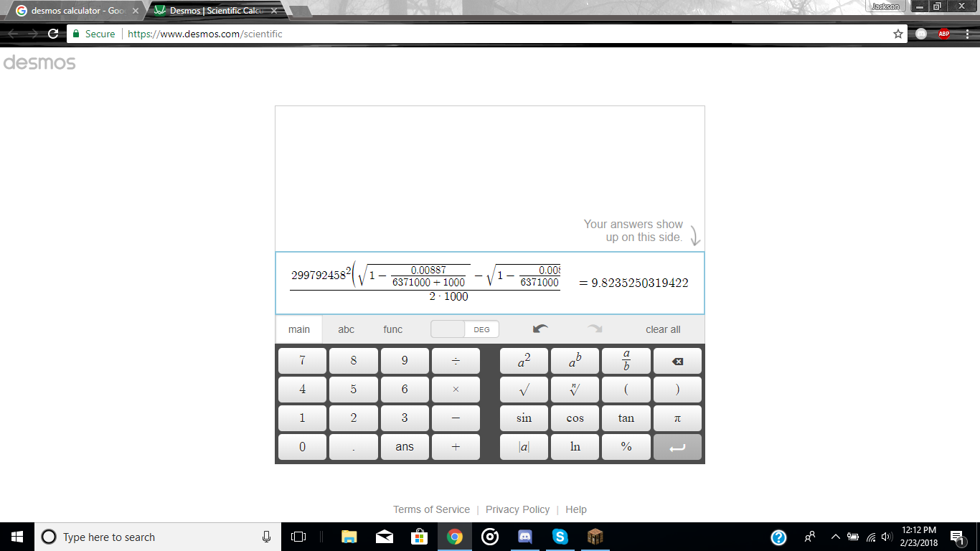980x551 pixels.
Task: Open the Chrome three-dot menu
Action: [x=966, y=34]
